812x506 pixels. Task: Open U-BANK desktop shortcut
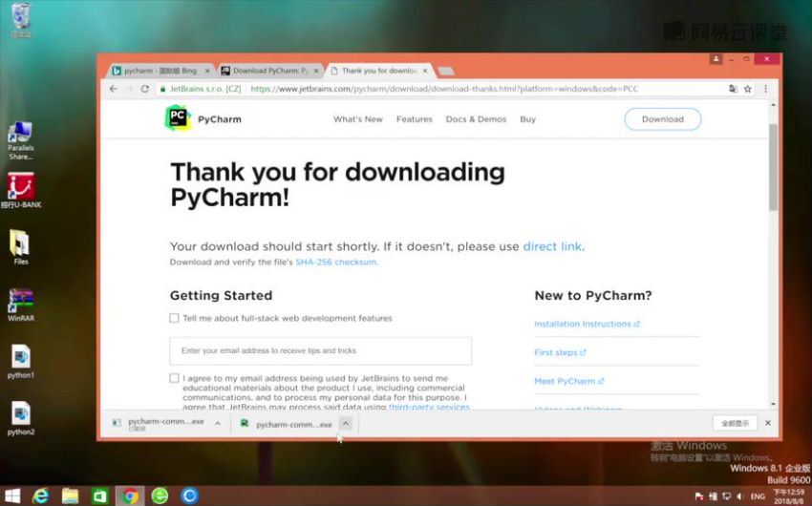(21, 190)
